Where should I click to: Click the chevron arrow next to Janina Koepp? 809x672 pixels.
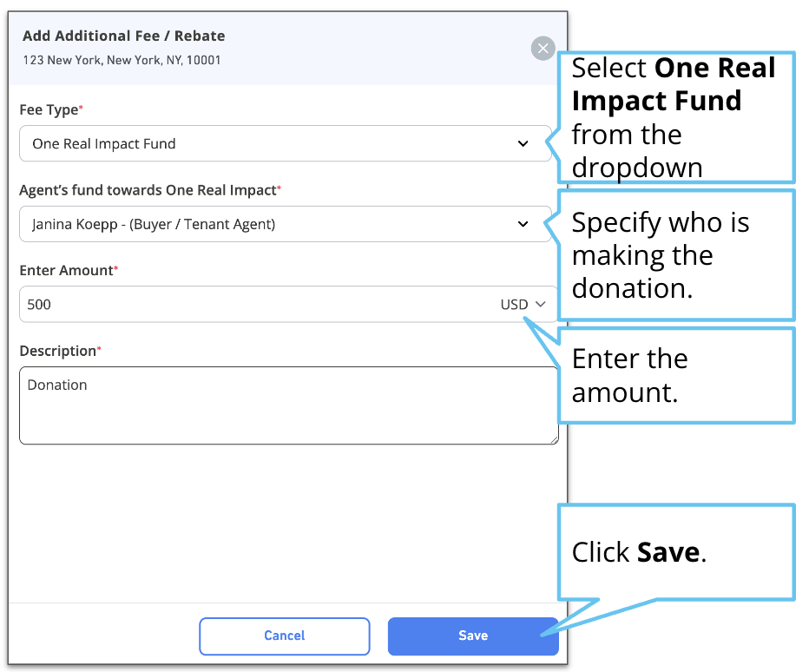pos(523,224)
